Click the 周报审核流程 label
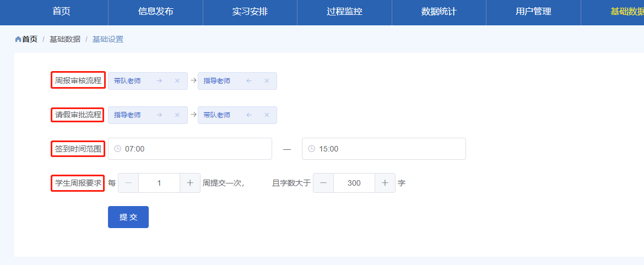Screen dimensions: 644x265 point(78,80)
